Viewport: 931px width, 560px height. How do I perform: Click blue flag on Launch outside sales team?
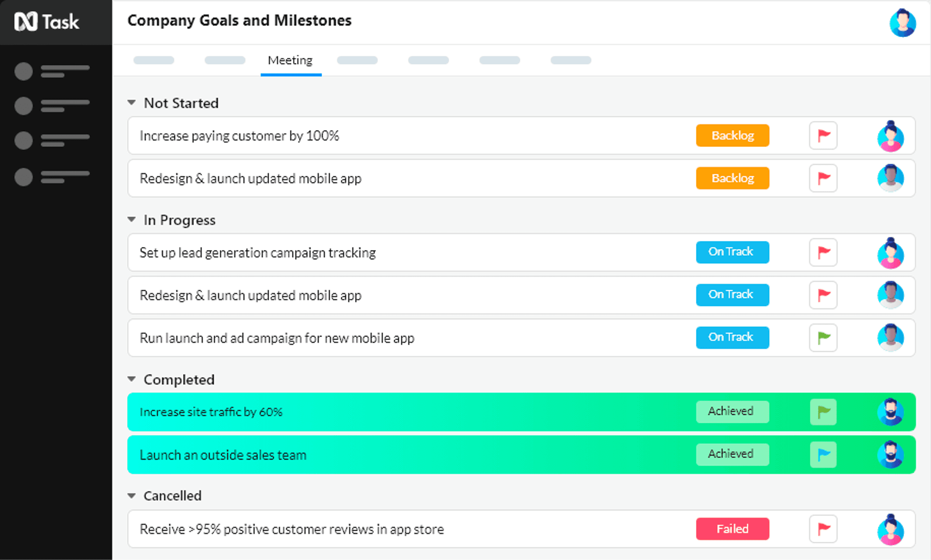pyautogui.click(x=823, y=454)
